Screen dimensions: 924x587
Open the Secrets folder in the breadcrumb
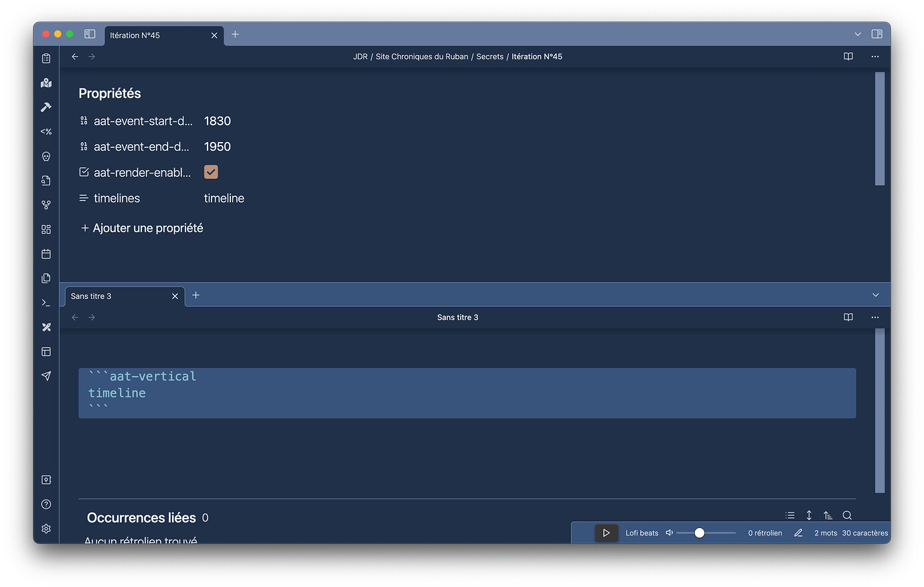point(489,56)
